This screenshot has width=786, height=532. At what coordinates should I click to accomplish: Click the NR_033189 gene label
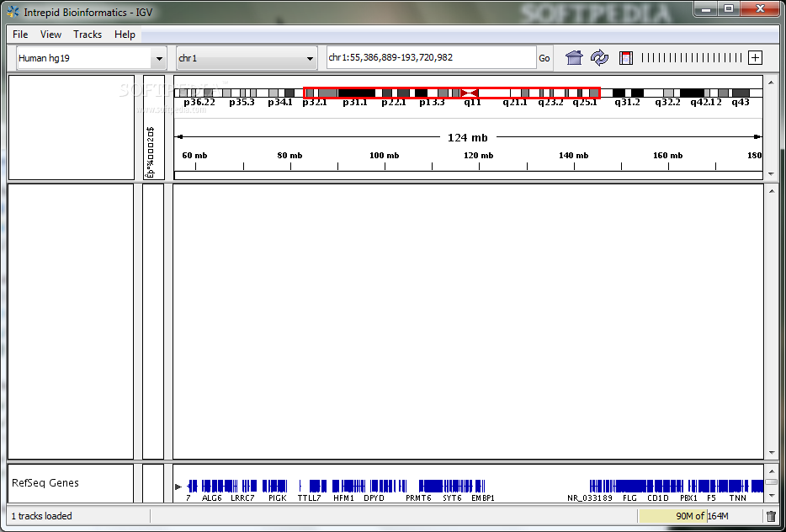[589, 498]
